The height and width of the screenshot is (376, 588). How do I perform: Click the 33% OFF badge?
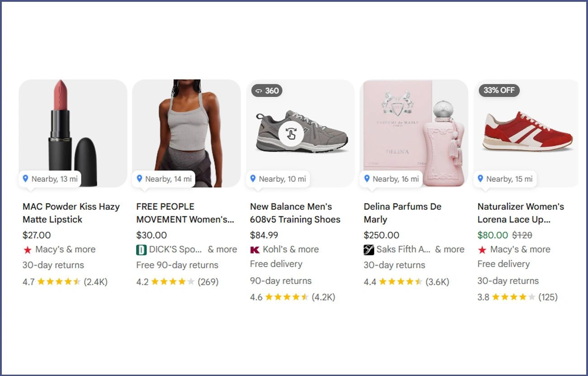point(499,90)
